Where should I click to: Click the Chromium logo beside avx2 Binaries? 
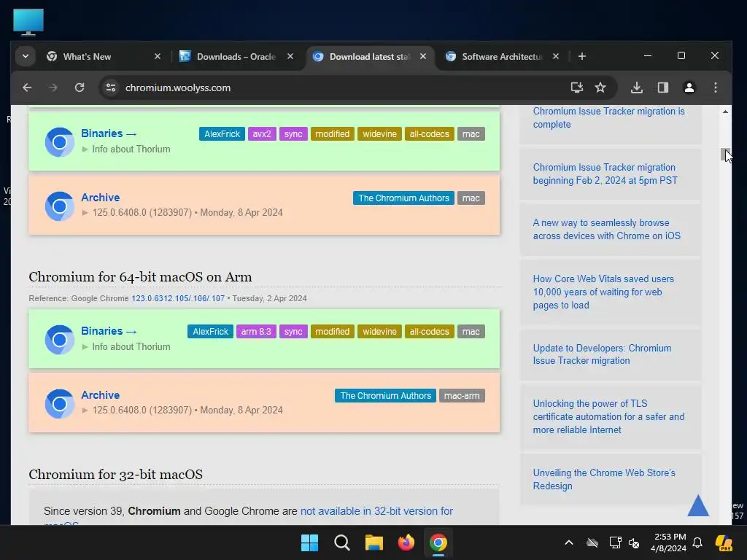pos(60,142)
